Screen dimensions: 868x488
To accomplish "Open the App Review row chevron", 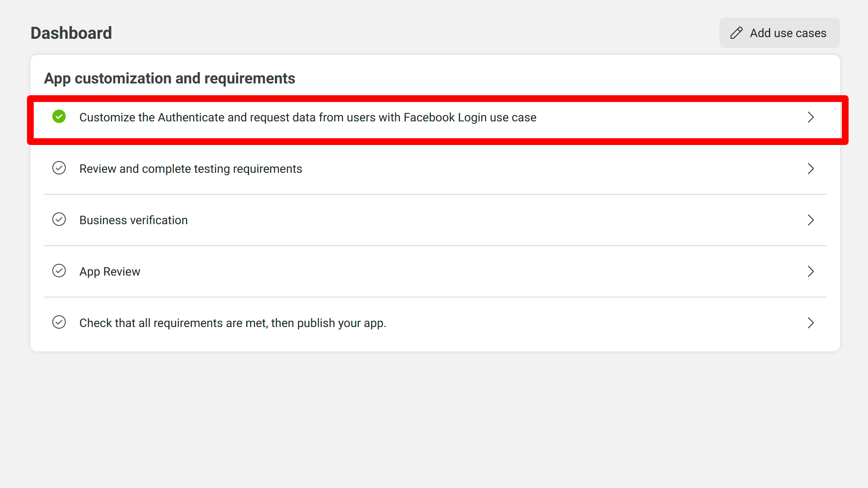I will (811, 271).
